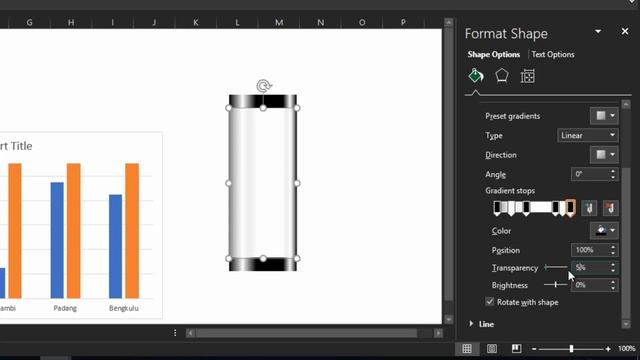Click the horizontal scrollbar right arrow
This screenshot has width=640, height=360.
(438, 333)
